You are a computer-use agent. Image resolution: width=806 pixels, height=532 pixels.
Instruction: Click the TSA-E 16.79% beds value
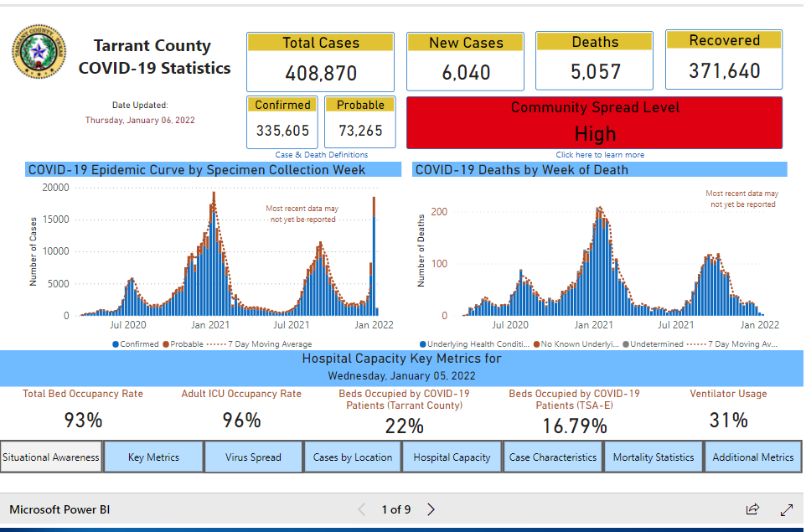(x=576, y=426)
